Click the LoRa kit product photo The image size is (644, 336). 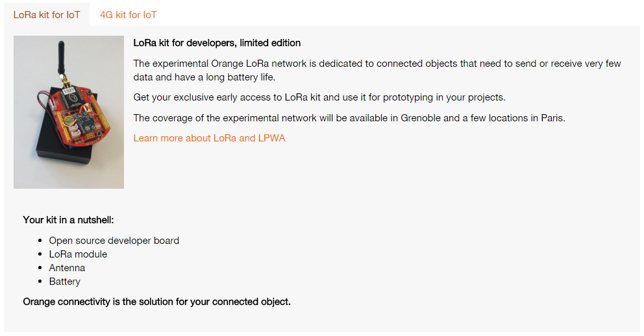pos(69,112)
